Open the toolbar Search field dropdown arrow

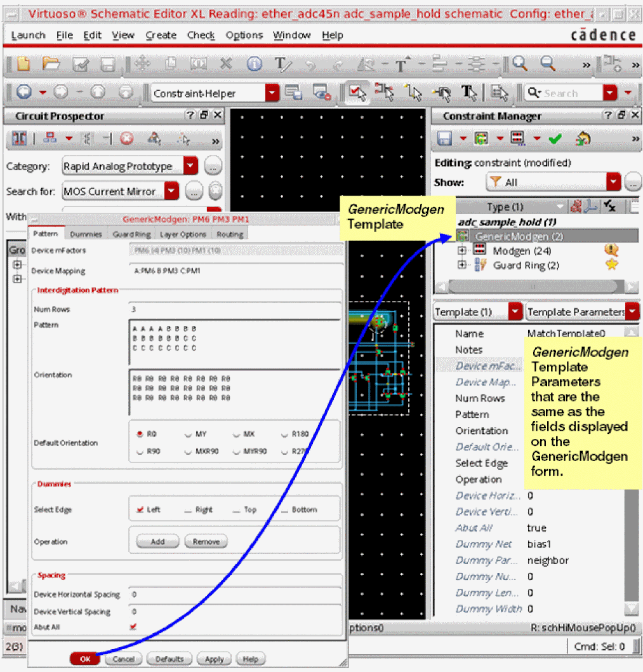[609, 93]
